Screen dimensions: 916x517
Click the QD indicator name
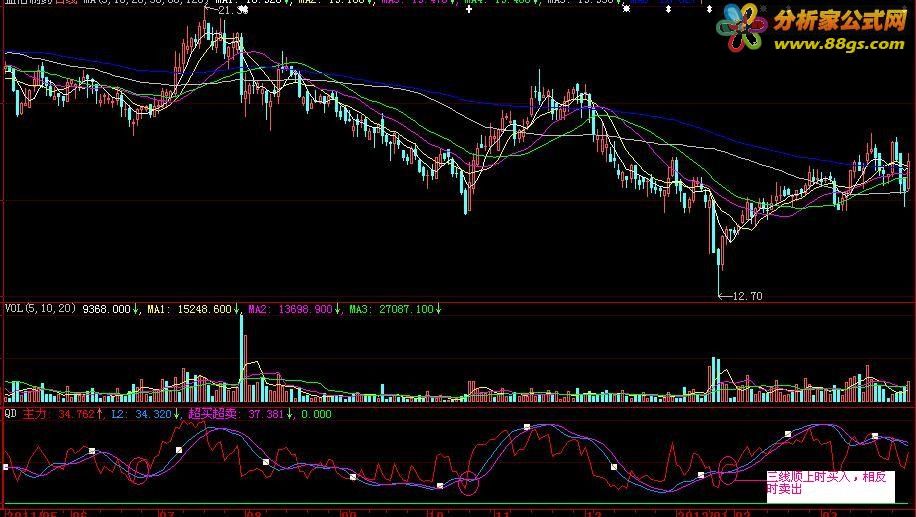(x=11, y=414)
